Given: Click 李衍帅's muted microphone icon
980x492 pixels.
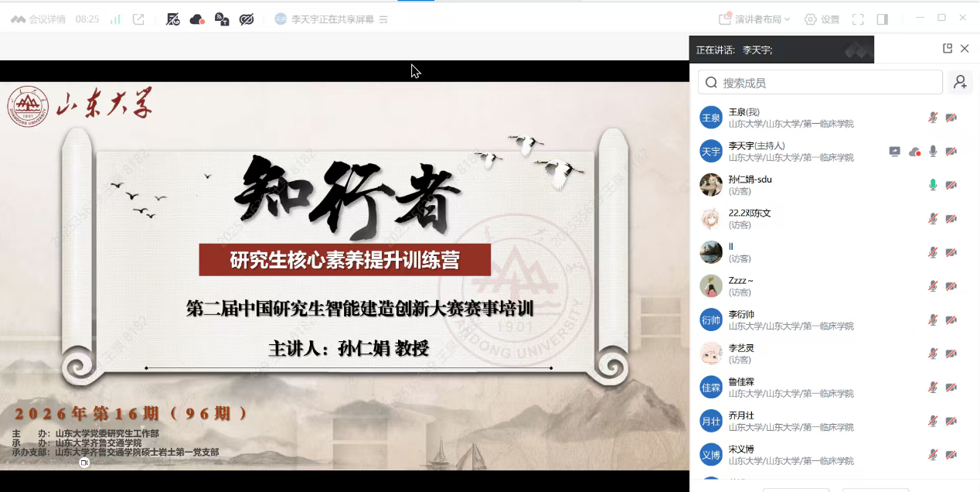Looking at the screenshot, I should (933, 320).
